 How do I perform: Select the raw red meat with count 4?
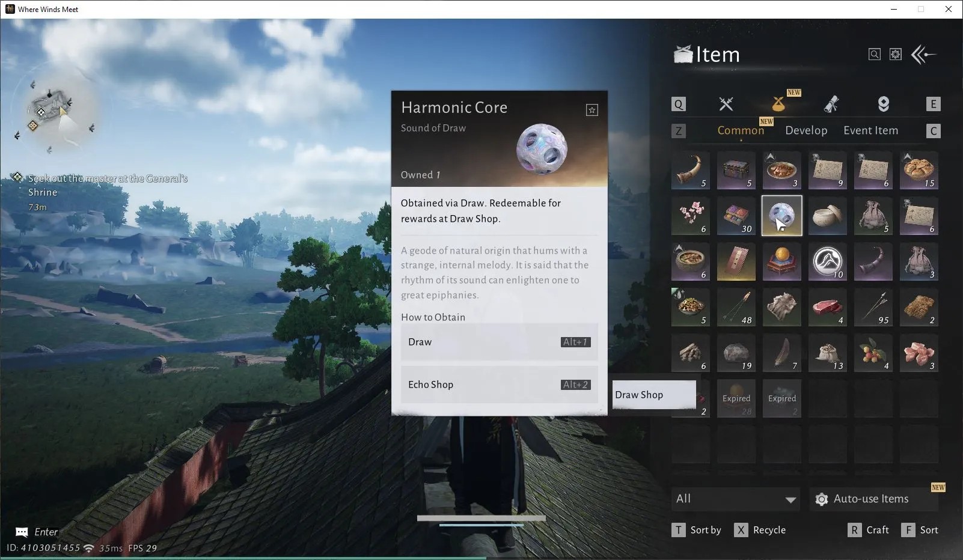tap(828, 307)
